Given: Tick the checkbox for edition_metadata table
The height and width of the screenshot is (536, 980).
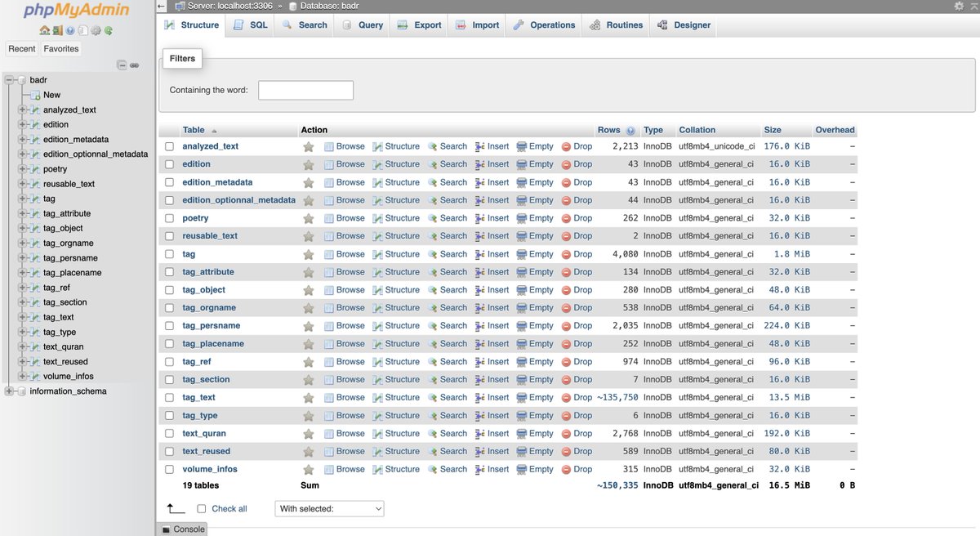Looking at the screenshot, I should point(169,182).
